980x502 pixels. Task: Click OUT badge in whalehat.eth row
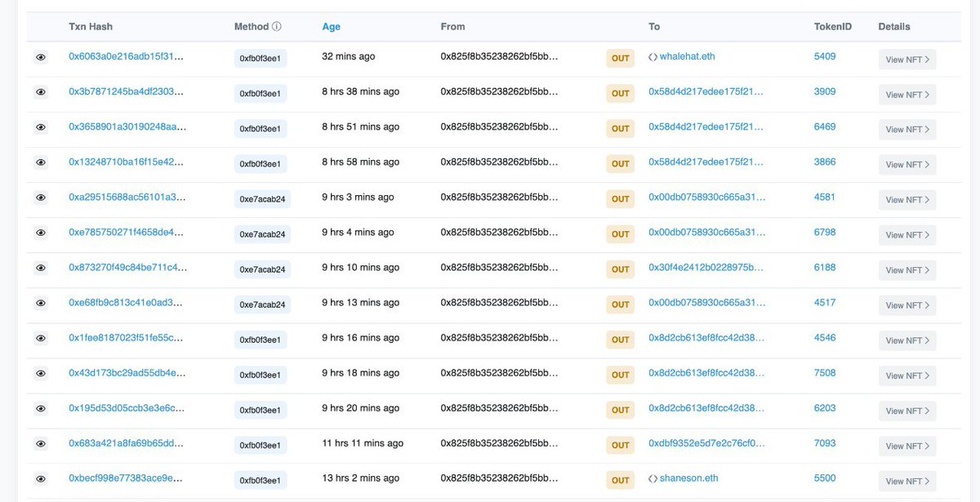click(x=621, y=59)
